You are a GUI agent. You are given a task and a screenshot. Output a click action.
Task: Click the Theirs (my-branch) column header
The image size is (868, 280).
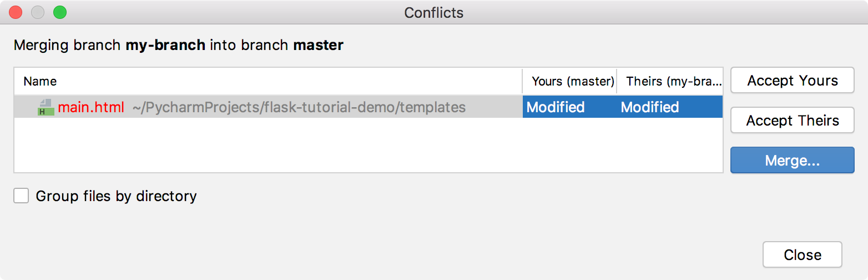[674, 82]
